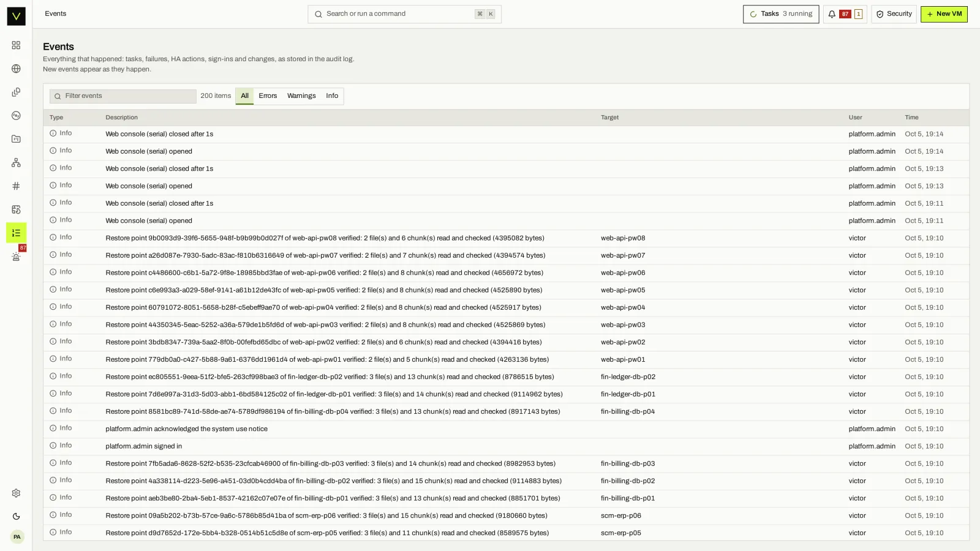Open the dashboard grid icon in sidebar
Screen dimensions: 980x551
pos(16,45)
